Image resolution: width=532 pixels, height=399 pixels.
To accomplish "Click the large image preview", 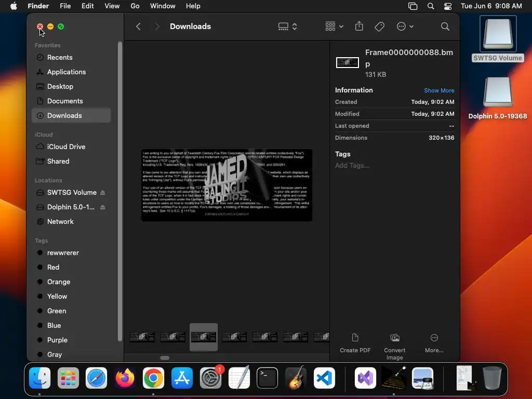I will click(227, 185).
